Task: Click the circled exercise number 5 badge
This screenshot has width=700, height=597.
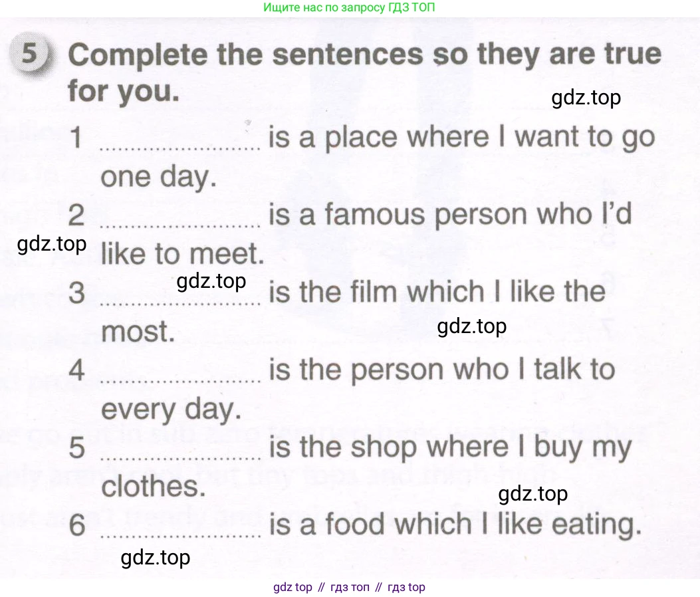Action: pos(30,54)
